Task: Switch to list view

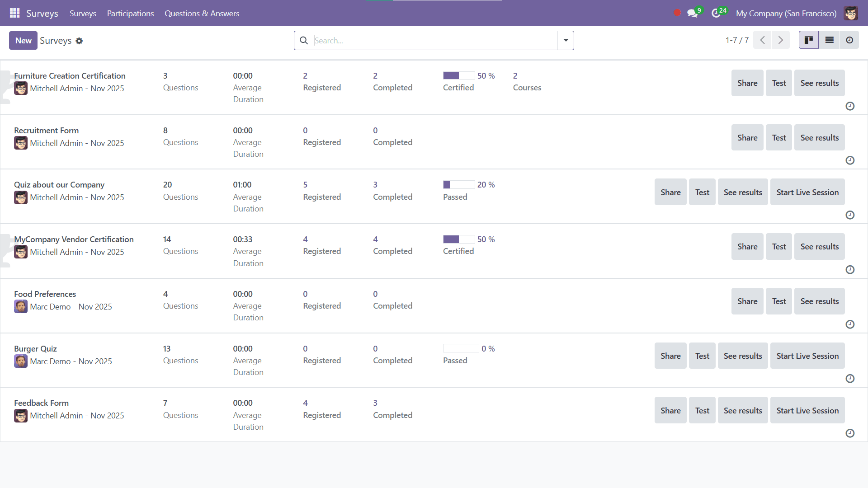Action: [x=829, y=40]
